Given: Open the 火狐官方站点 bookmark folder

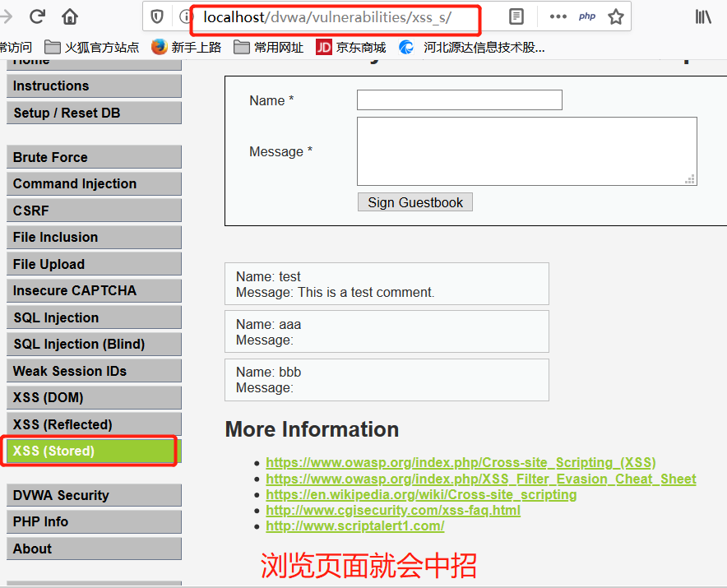Looking at the screenshot, I should [92, 48].
